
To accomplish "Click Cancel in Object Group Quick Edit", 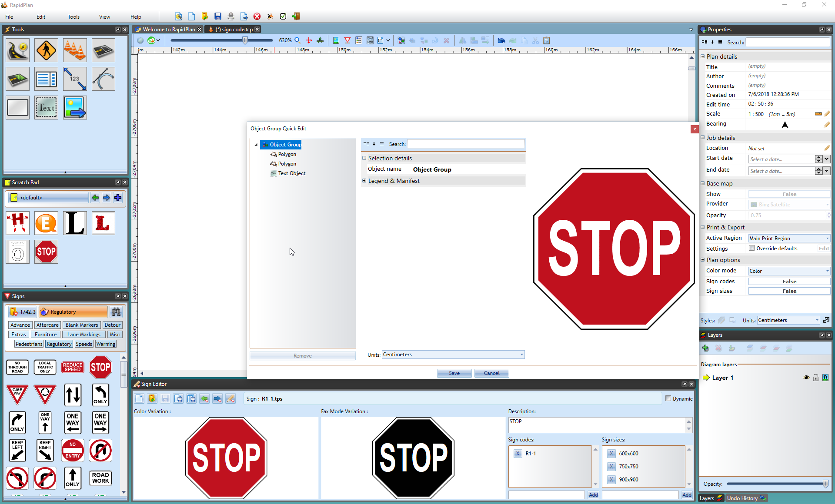I will [x=491, y=373].
